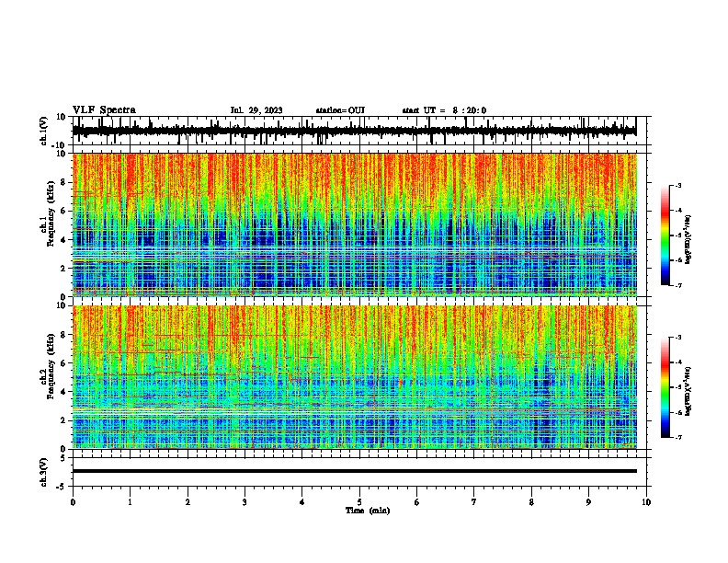Click the ch.3(V) flat trace line

(x=355, y=471)
